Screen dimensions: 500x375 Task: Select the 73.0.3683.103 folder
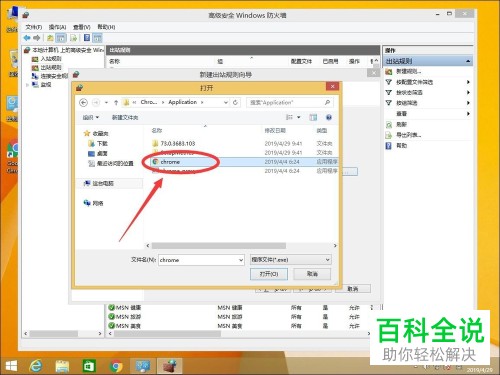pyautogui.click(x=174, y=143)
